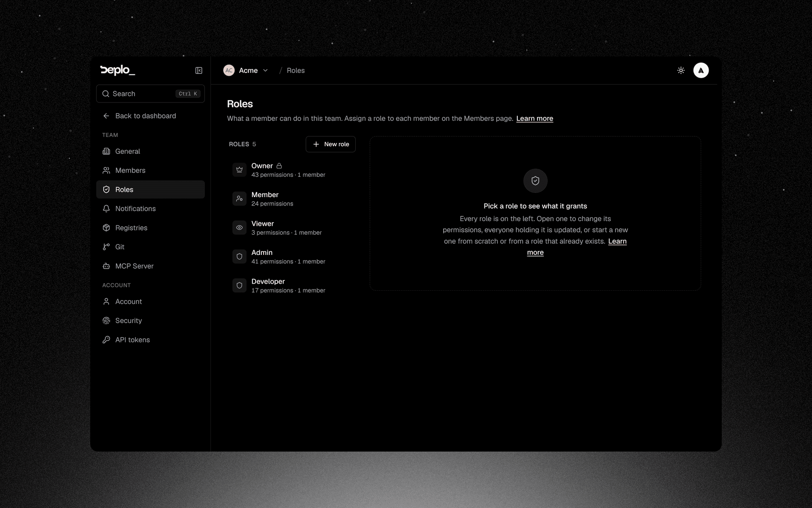Select the Owner role name
The width and height of the screenshot is (812, 508).
tap(262, 166)
